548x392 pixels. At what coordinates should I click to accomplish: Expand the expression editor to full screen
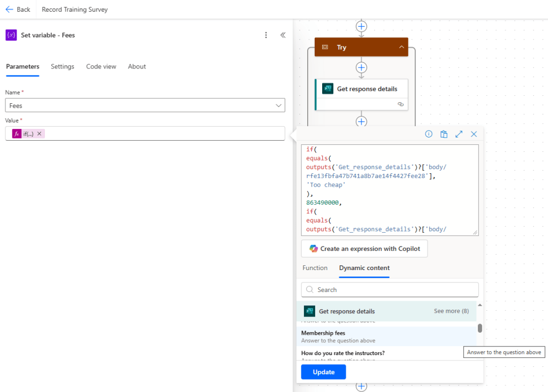(x=459, y=134)
